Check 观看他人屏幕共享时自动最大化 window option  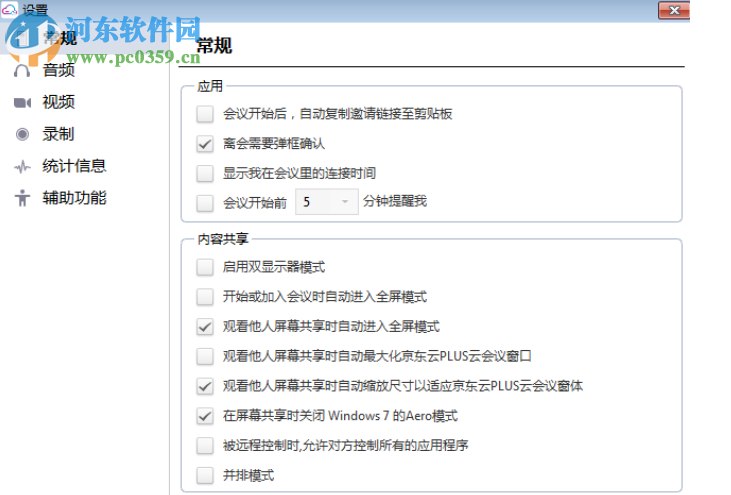coord(205,357)
